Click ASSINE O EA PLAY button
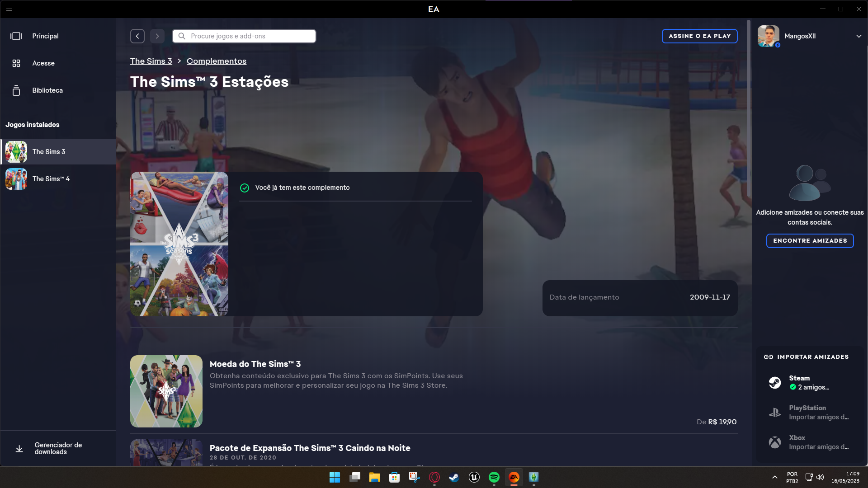 pos(699,36)
